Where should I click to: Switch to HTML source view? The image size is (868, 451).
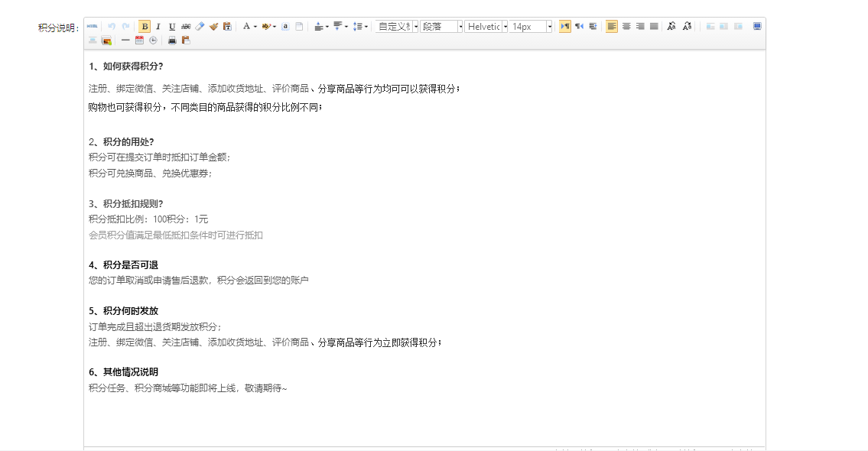tap(93, 26)
